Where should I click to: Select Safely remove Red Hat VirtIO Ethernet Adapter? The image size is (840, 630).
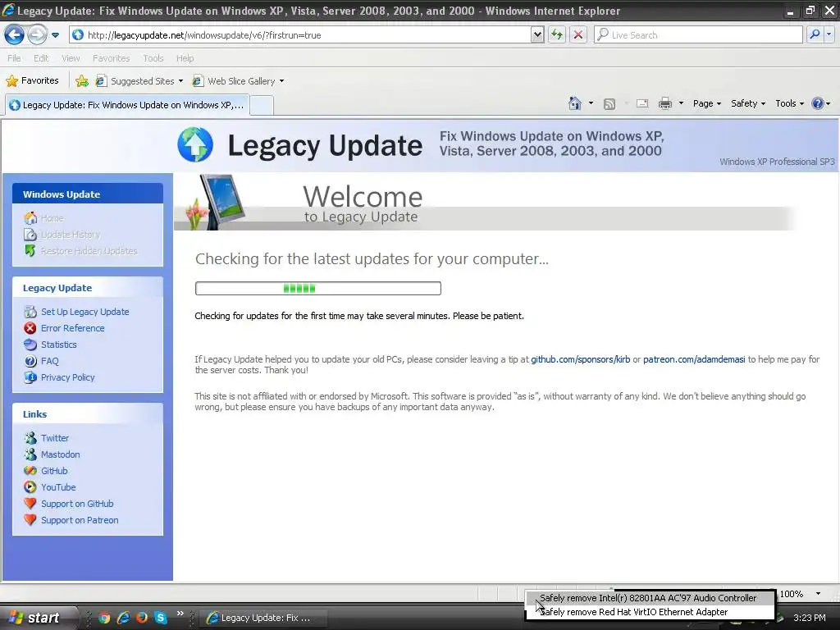pos(651,612)
